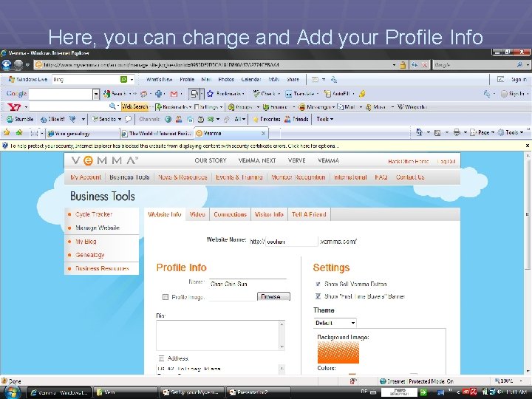532x399 pixels.
Task: Open the address bar history dropdown arrow
Action: click(394, 65)
